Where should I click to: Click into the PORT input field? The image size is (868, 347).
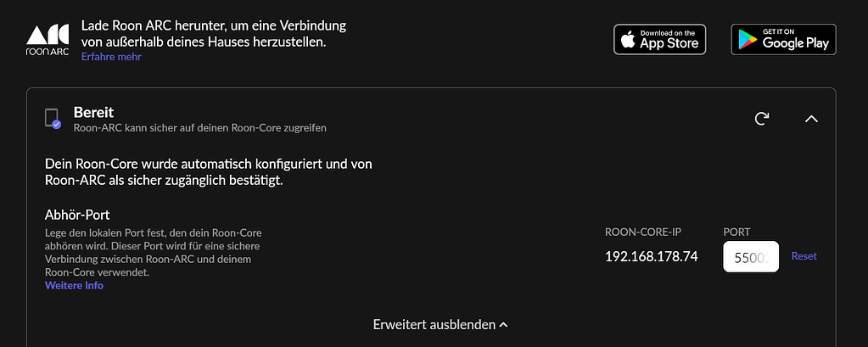click(751, 256)
